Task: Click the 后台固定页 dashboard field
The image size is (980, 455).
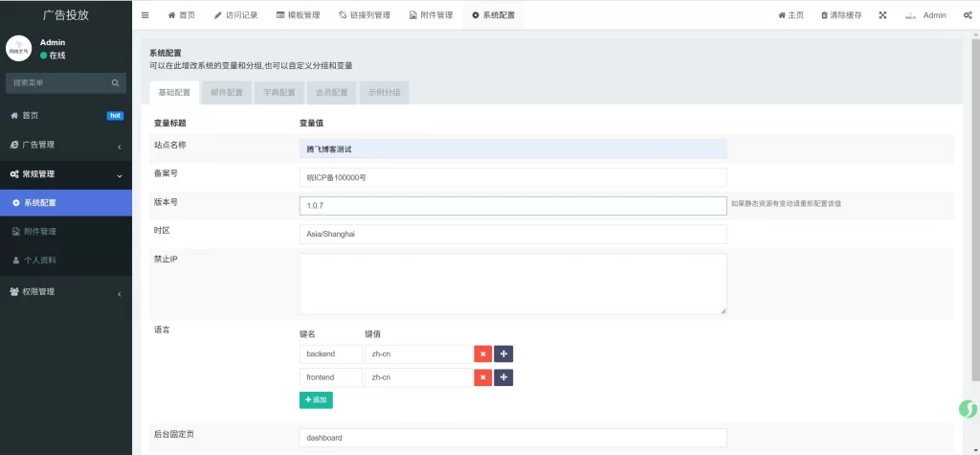Action: pos(513,438)
